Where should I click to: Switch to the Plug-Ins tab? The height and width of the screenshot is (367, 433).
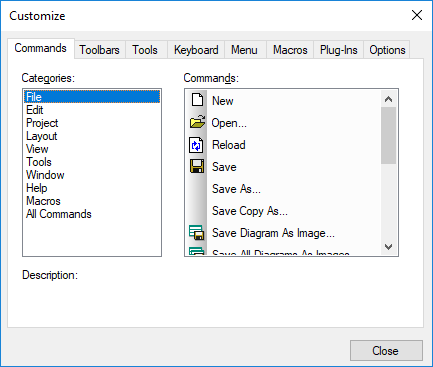[338, 50]
